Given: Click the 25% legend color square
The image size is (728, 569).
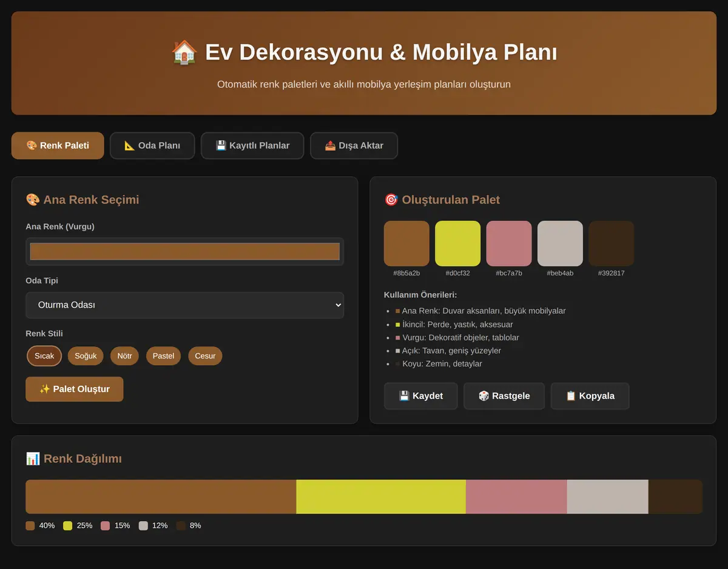Looking at the screenshot, I should [x=68, y=526].
